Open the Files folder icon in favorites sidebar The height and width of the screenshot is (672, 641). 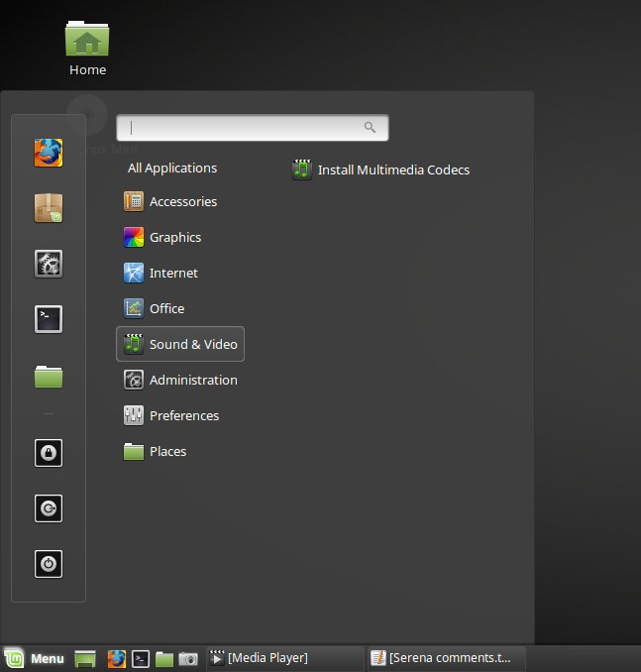point(49,377)
